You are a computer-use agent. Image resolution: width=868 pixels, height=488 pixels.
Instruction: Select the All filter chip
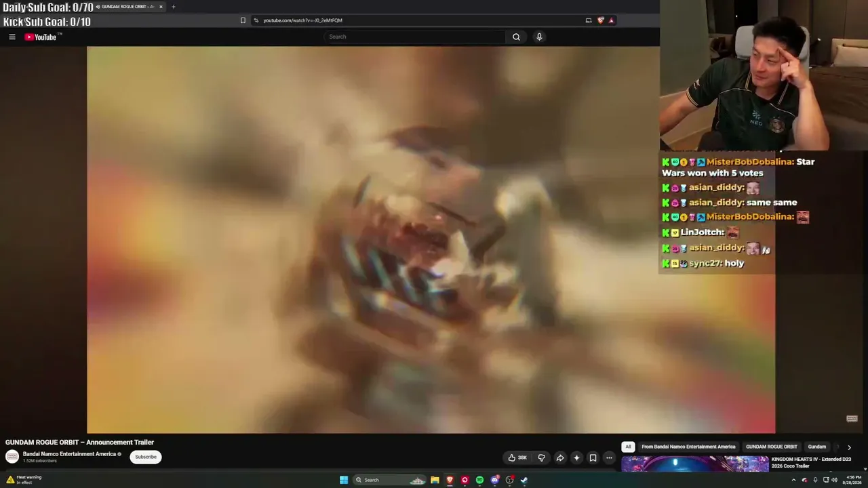coord(628,447)
